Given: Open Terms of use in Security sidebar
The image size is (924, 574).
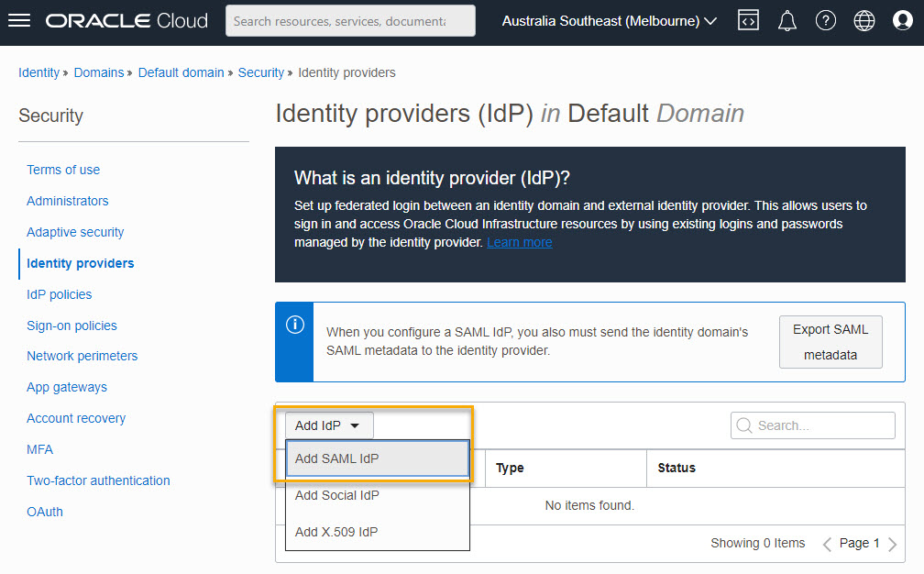Looking at the screenshot, I should 63,170.
